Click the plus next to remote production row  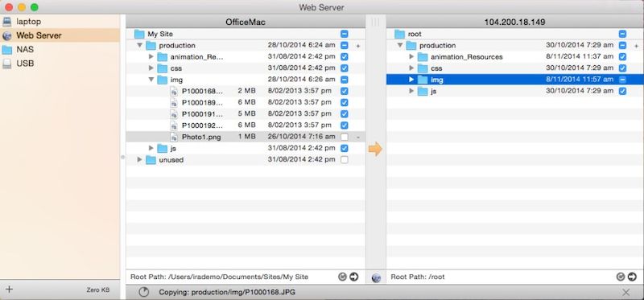tap(637, 46)
